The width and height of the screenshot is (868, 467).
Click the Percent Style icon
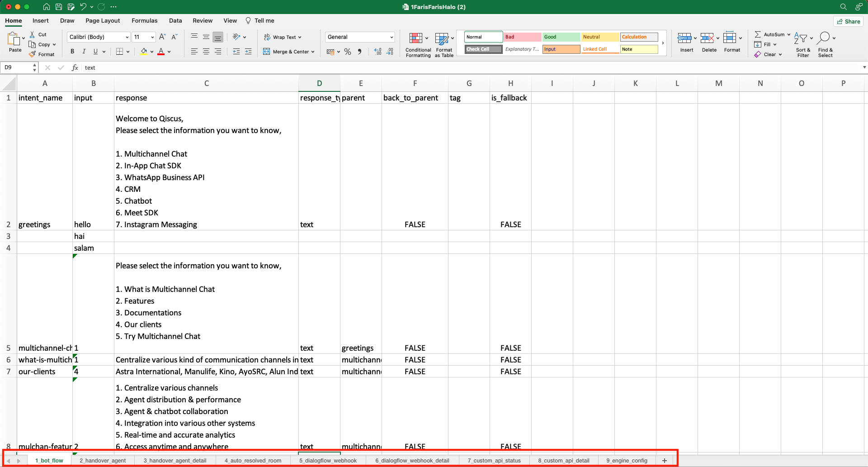[348, 52]
